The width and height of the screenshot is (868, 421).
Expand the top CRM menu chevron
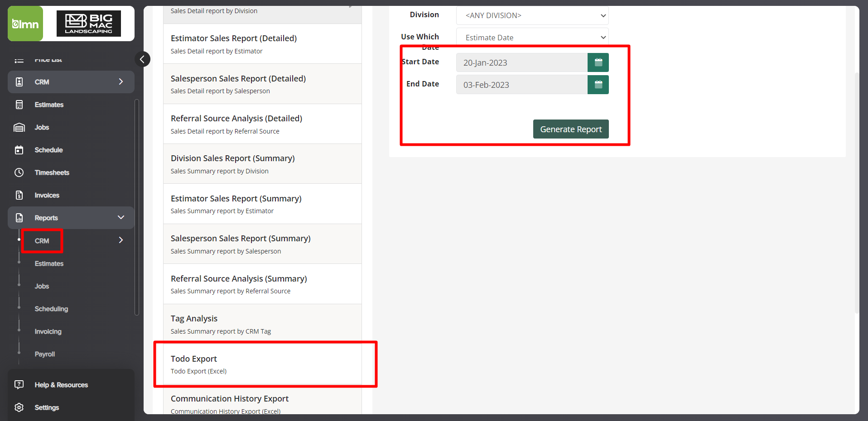tap(121, 82)
